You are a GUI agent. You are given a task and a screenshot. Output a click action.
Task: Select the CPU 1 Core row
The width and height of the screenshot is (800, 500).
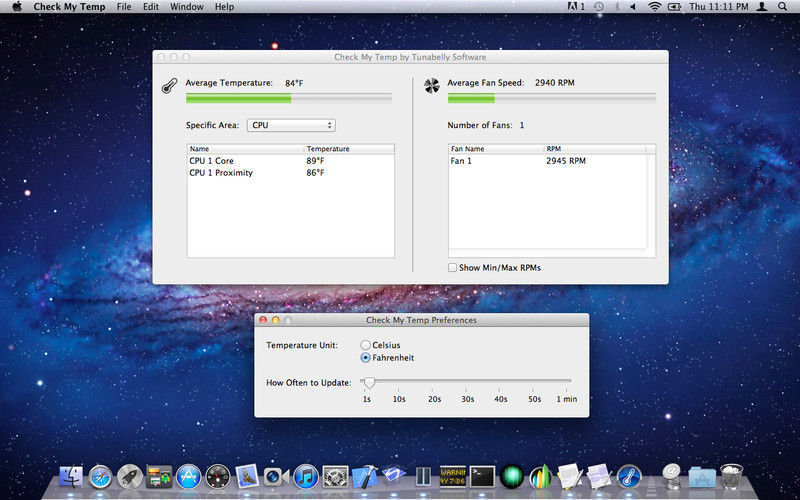(x=291, y=161)
